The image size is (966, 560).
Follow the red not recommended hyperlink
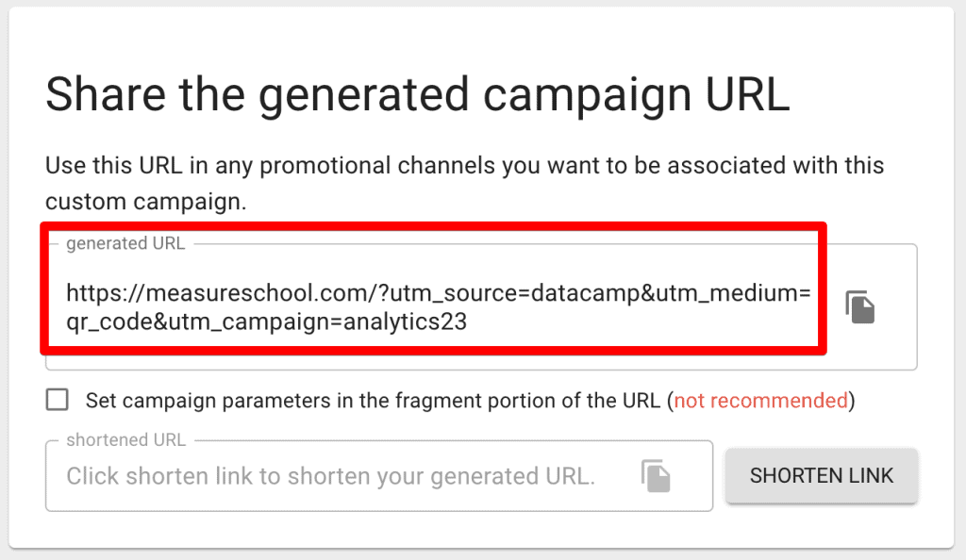[761, 400]
